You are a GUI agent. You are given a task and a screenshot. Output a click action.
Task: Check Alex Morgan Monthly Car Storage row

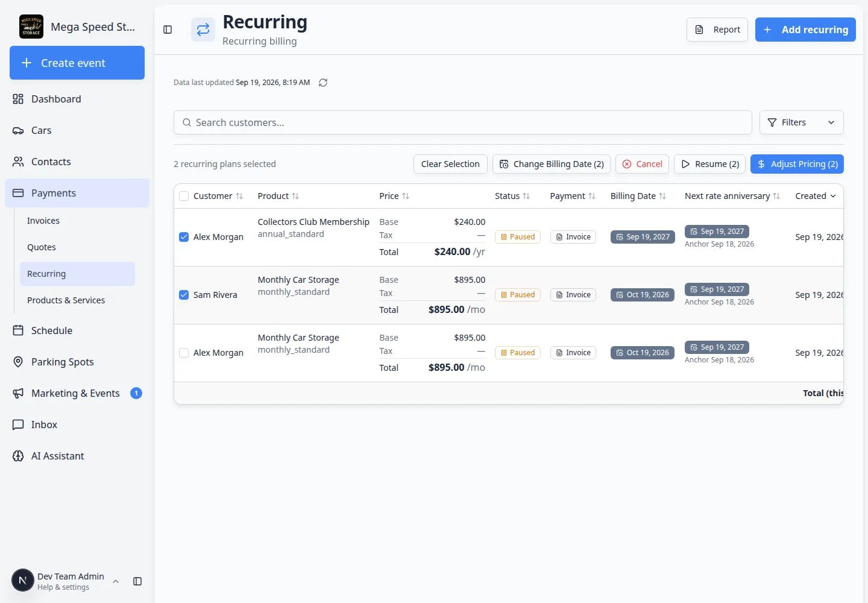pos(184,353)
